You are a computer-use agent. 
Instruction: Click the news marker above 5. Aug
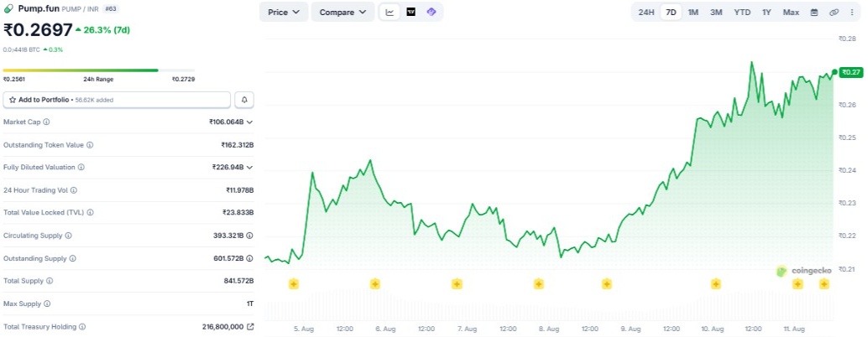coord(294,284)
